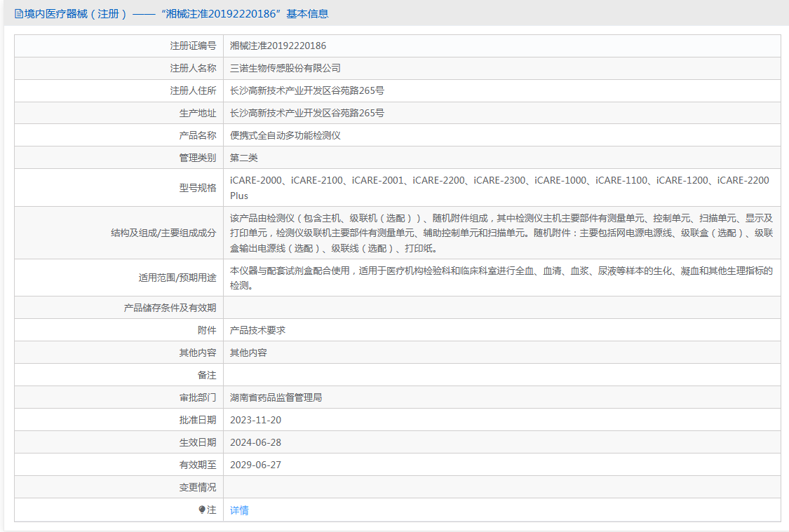The image size is (789, 532).
Task: Click expiry date 2029-06-27
Action: 255,465
